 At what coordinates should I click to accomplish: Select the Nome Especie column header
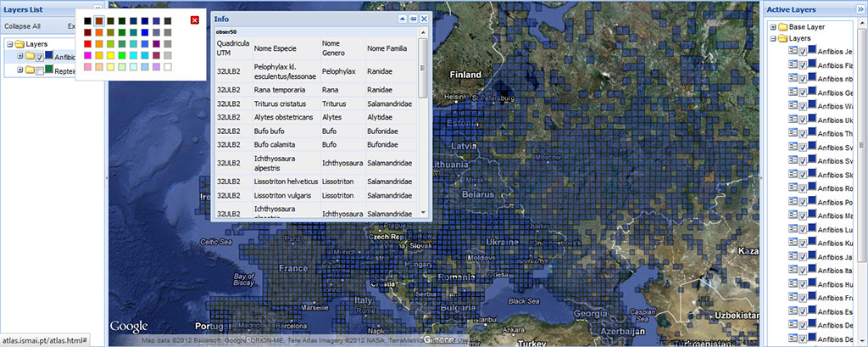(276, 48)
